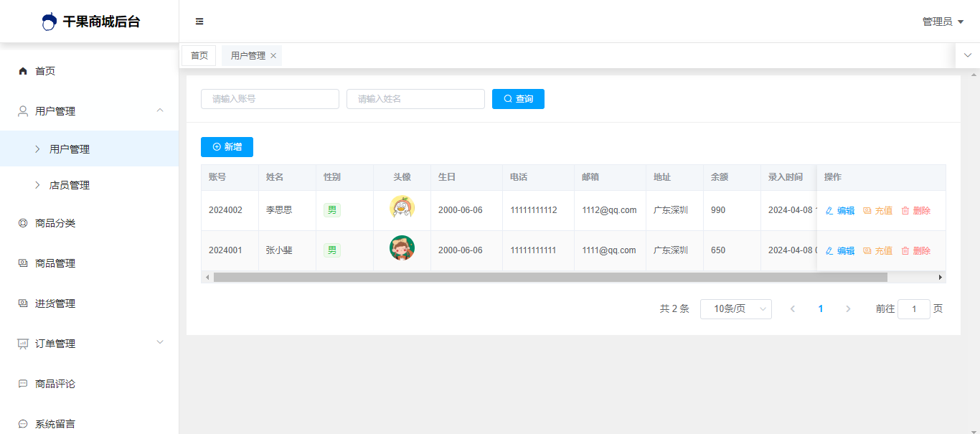Focus the 请输入账号 input field

coord(270,99)
